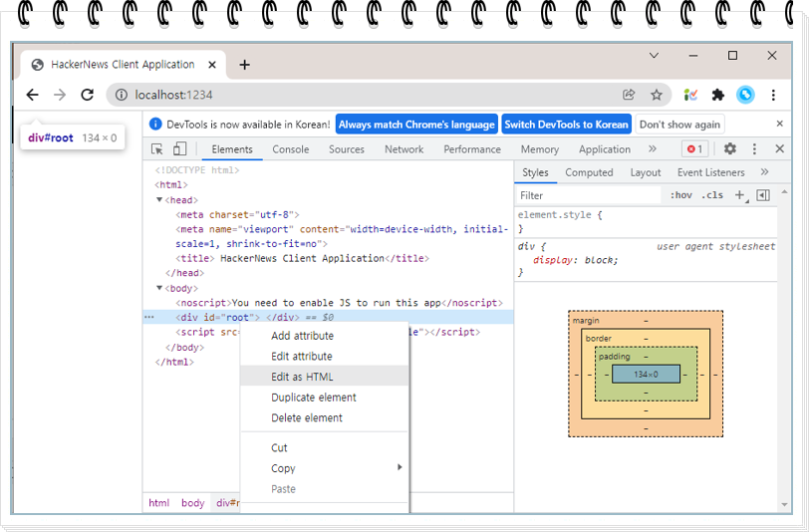Bookmark this tab with the star
The height and width of the screenshot is (532, 809).
(657, 95)
